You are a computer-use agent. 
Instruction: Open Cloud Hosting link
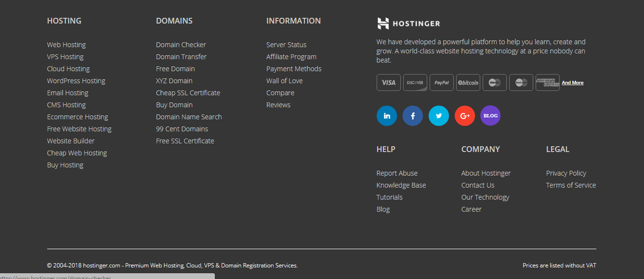coord(68,69)
